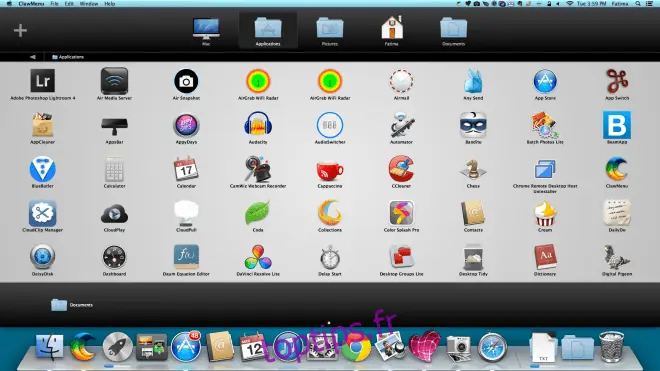
Task: Open Delay Start stopwatch app
Action: click(x=330, y=257)
